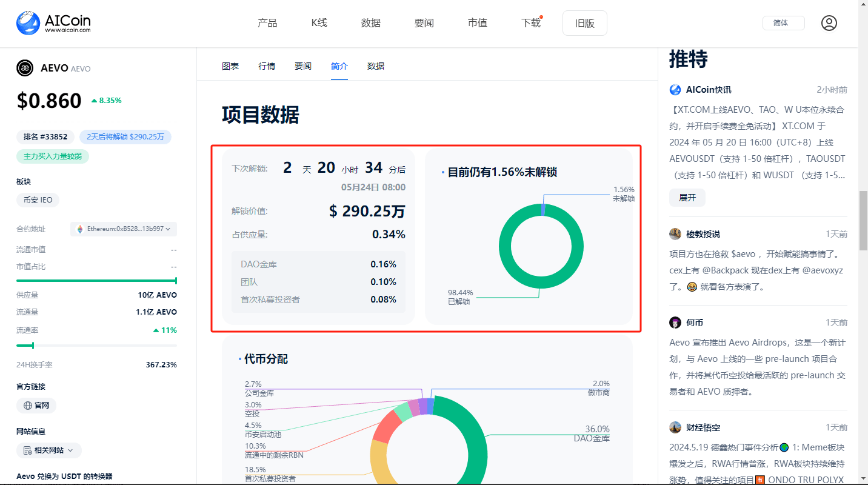Click the 排名 #33852 badge
Screen dimensions: 868x485
[45, 137]
